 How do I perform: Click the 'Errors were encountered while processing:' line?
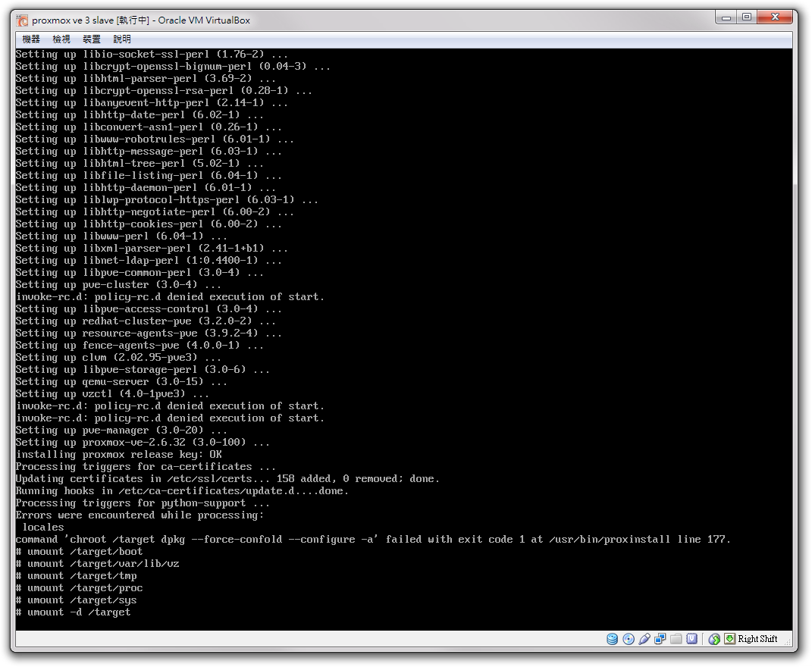pos(140,515)
